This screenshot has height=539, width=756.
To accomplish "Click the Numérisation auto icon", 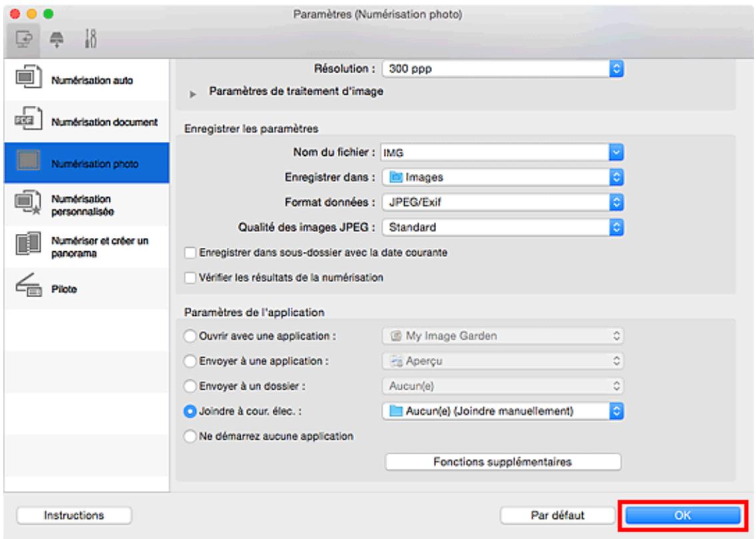I will click(28, 77).
